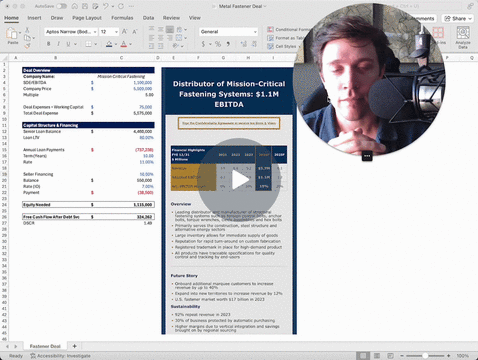Adjust the zoom slider handle
Viewport: 478px width, 360px height.
pos(425,356)
